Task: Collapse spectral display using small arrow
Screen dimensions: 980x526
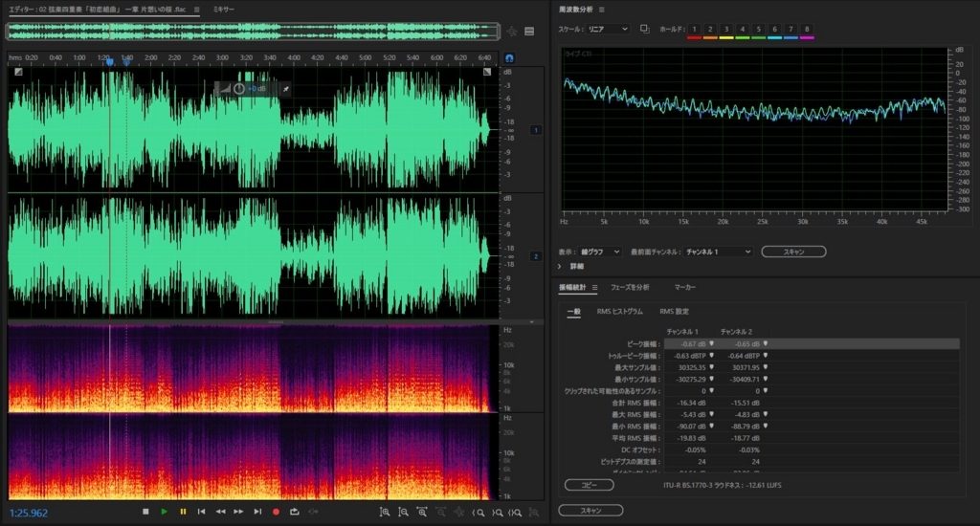Action: click(x=532, y=321)
